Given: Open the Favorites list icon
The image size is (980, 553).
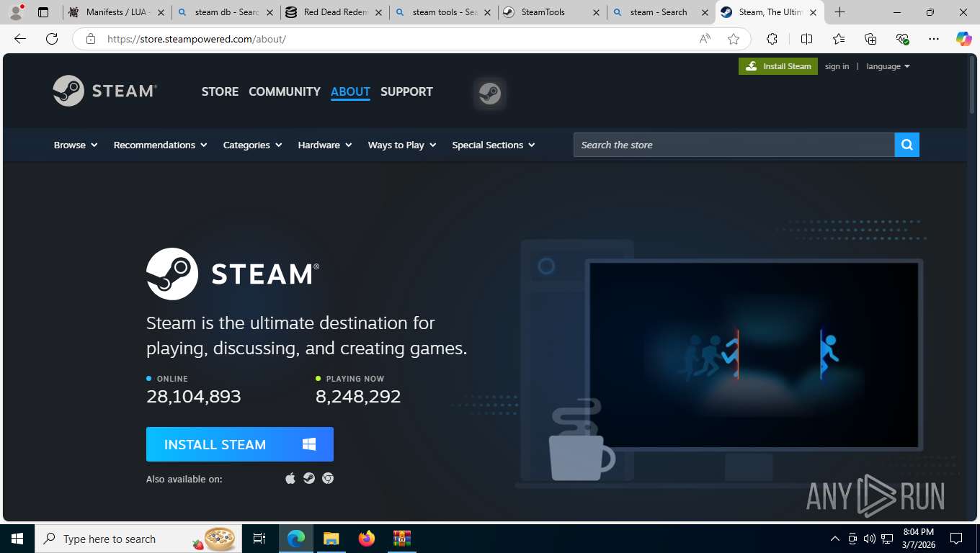Looking at the screenshot, I should tap(839, 39).
